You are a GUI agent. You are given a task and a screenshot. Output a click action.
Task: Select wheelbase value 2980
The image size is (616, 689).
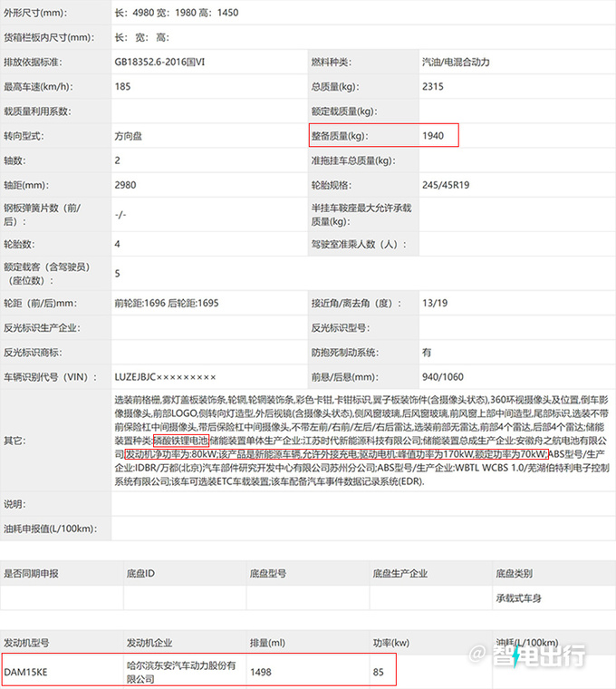(x=125, y=185)
